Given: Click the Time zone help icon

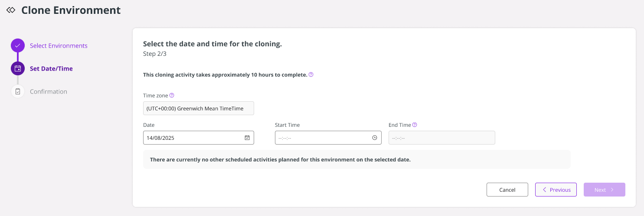Looking at the screenshot, I should 172,95.
